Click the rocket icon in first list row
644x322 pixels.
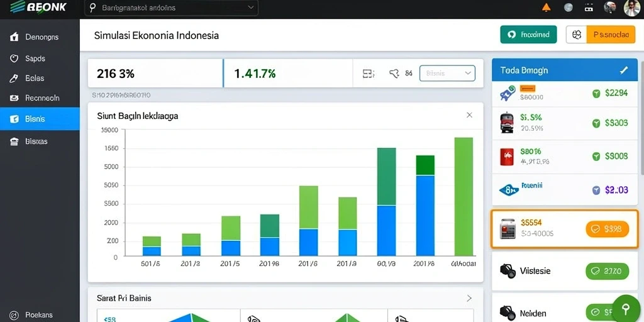[x=507, y=93]
